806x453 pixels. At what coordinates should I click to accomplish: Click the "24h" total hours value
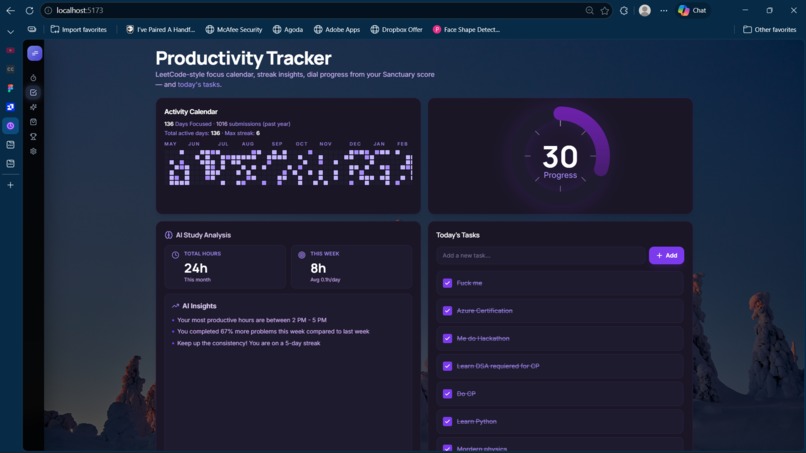click(x=196, y=268)
